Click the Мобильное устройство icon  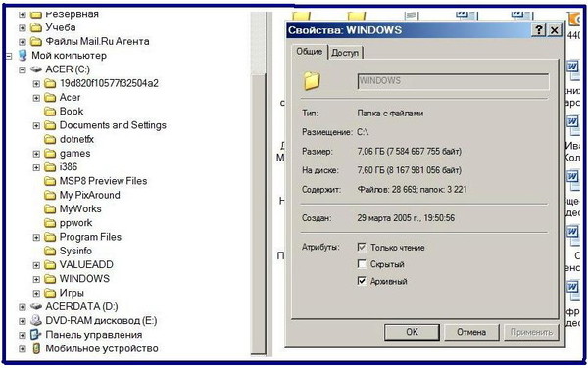[x=36, y=348]
